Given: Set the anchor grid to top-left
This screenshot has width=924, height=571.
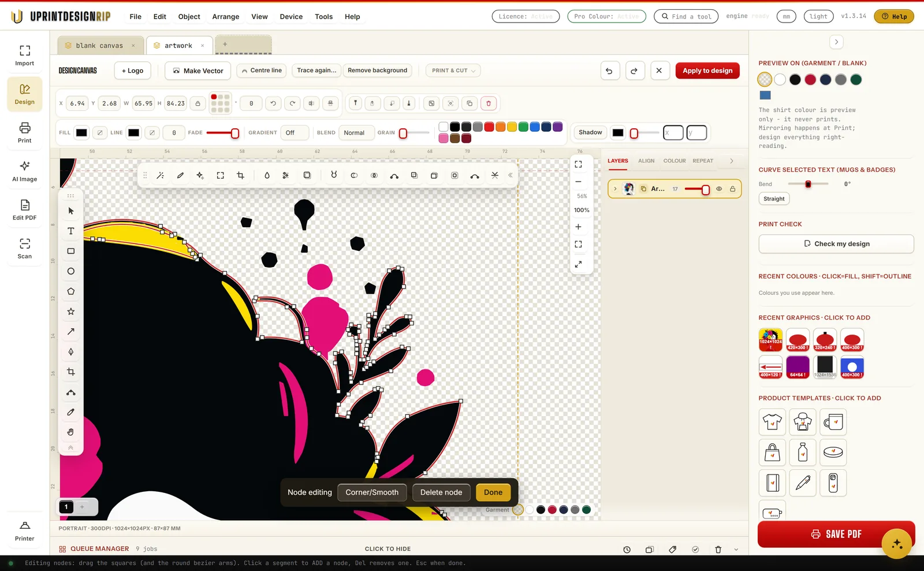Looking at the screenshot, I should point(214,97).
